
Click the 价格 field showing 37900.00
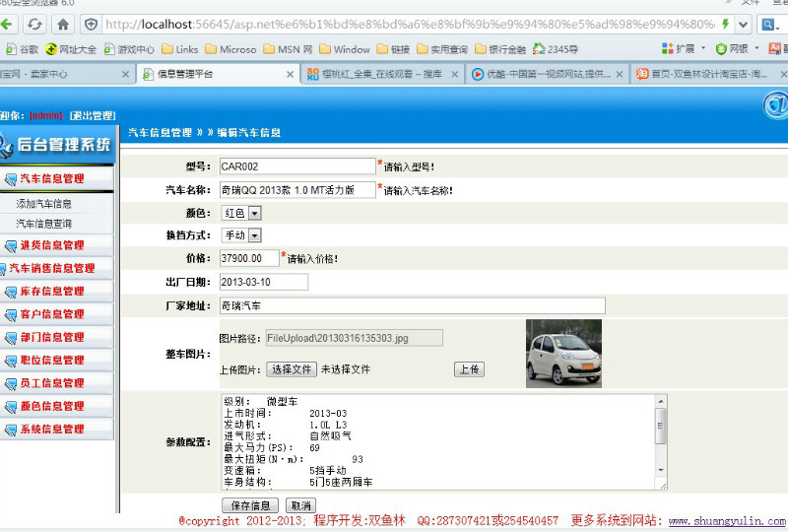[249, 258]
